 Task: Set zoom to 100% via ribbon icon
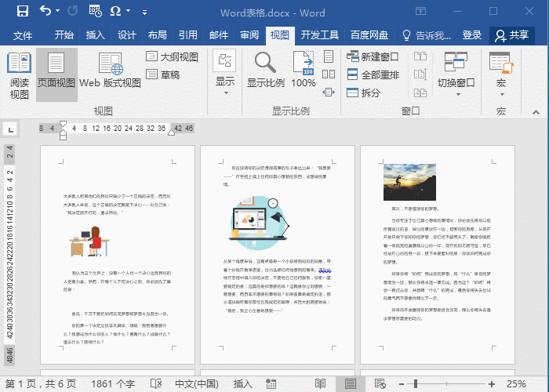click(x=304, y=71)
